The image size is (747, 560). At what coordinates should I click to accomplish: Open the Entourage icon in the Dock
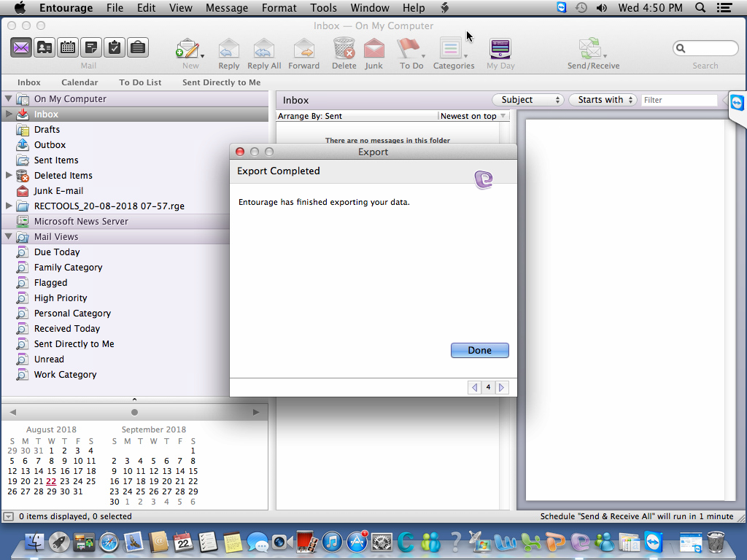580,542
